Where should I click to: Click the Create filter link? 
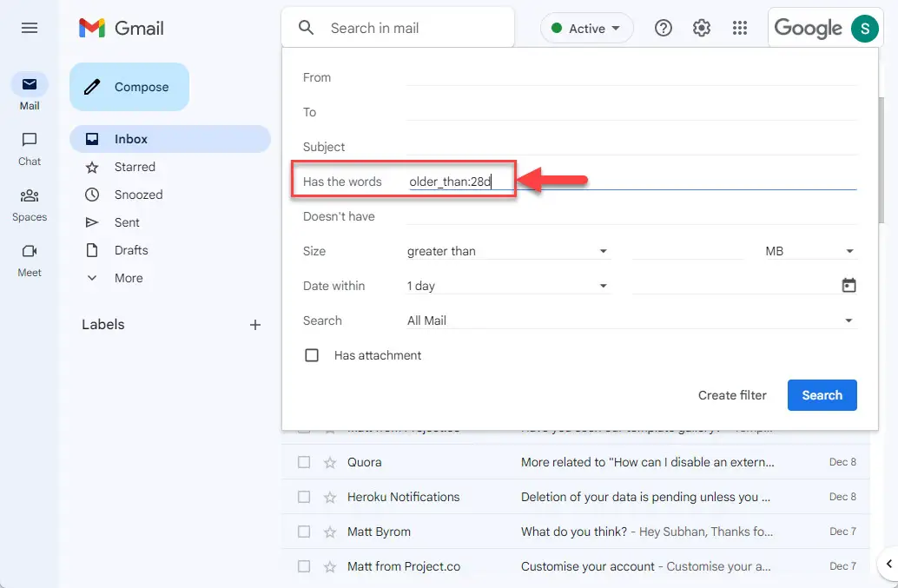(x=732, y=395)
